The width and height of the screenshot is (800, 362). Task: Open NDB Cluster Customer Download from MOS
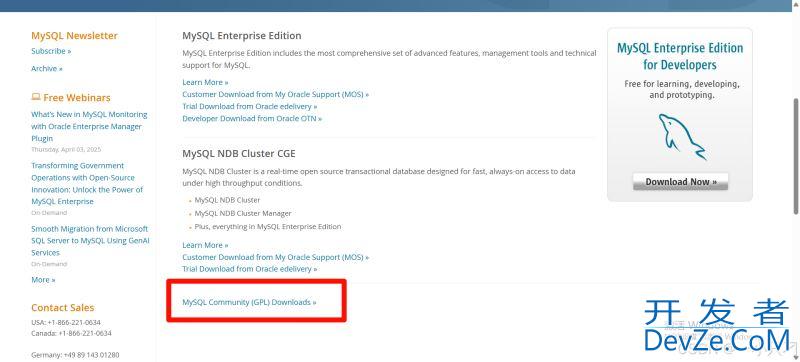[276, 257]
